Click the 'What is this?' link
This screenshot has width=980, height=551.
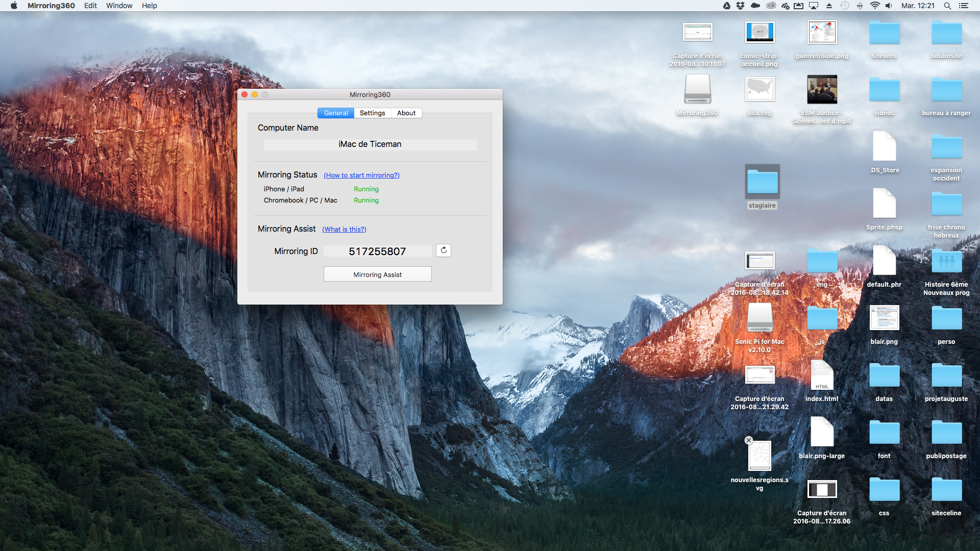click(344, 229)
